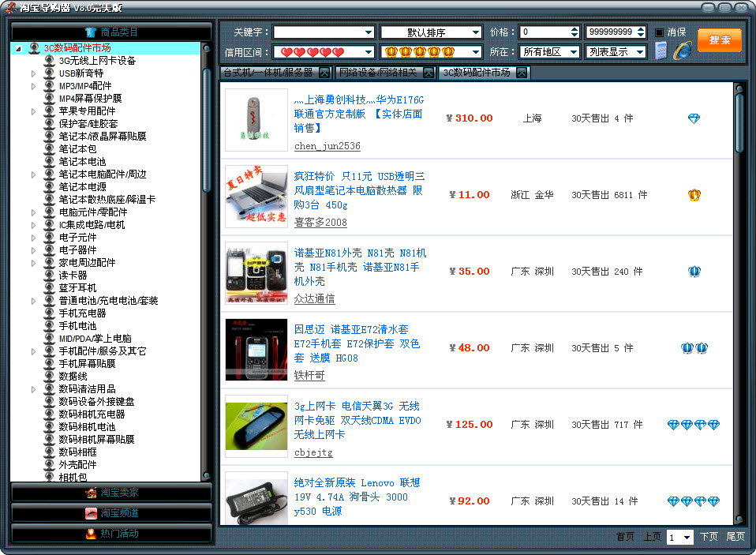Image resolution: width=756 pixels, height=555 pixels.
Task: Open the Internet Explorer browser icon
Action: pos(683,51)
